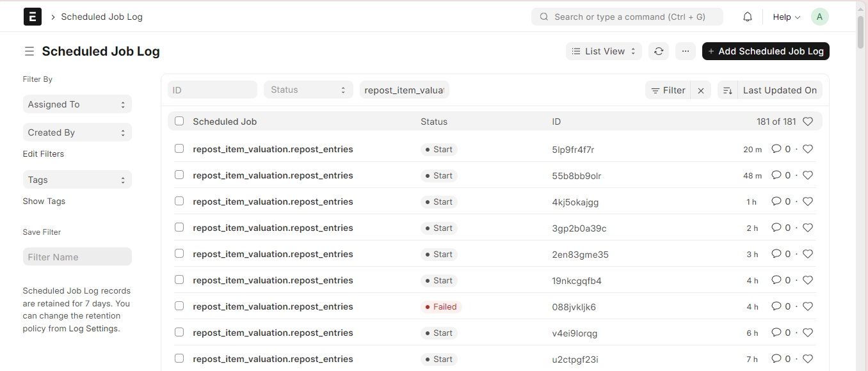Clear filters with the X icon
The width and height of the screenshot is (868, 371).
click(701, 91)
